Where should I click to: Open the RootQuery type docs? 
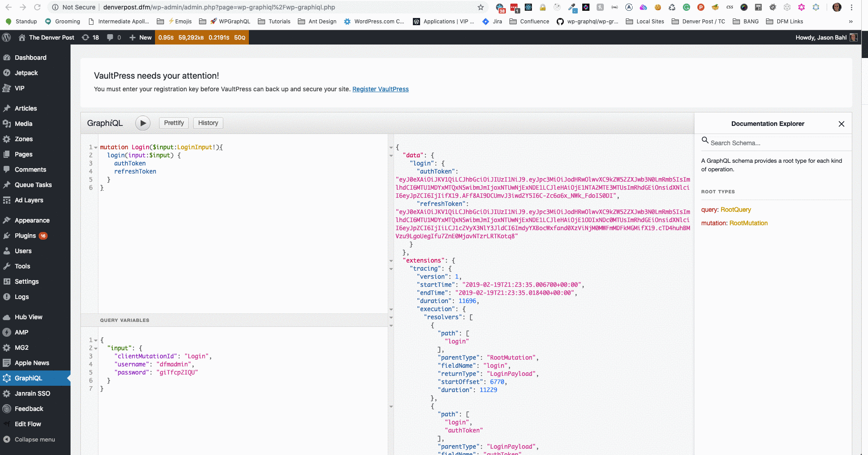tap(735, 210)
